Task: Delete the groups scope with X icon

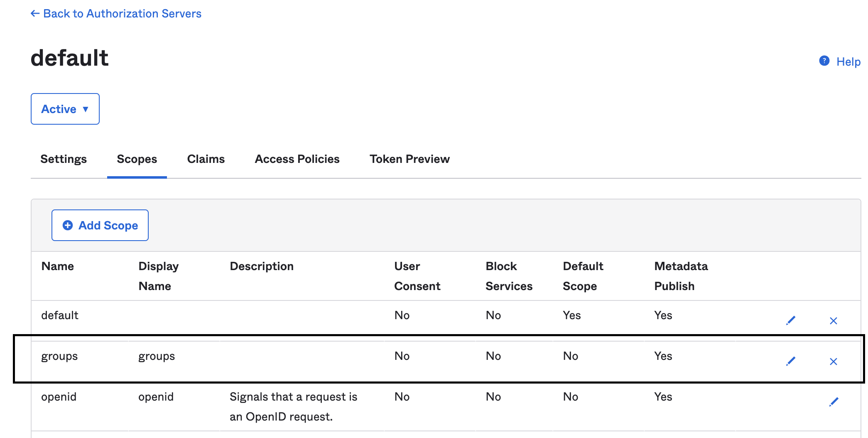Action: coord(833,362)
